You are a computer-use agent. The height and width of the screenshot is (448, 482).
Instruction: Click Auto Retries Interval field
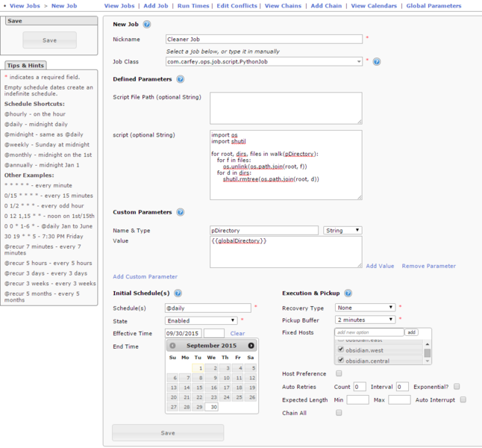point(402,387)
